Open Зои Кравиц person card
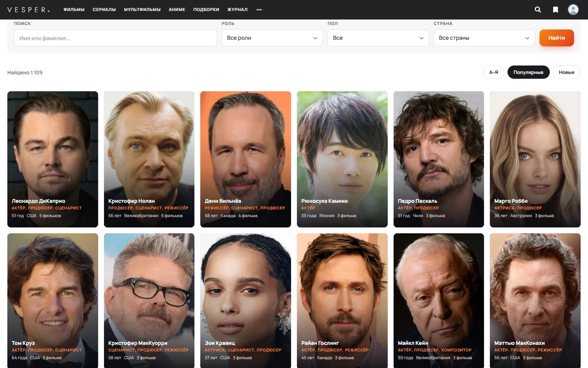This screenshot has width=588, height=368. tap(245, 301)
